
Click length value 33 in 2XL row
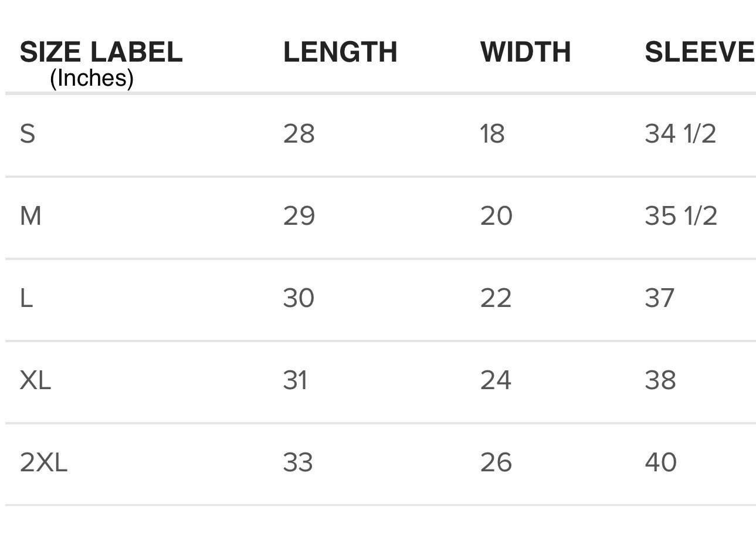[298, 463]
